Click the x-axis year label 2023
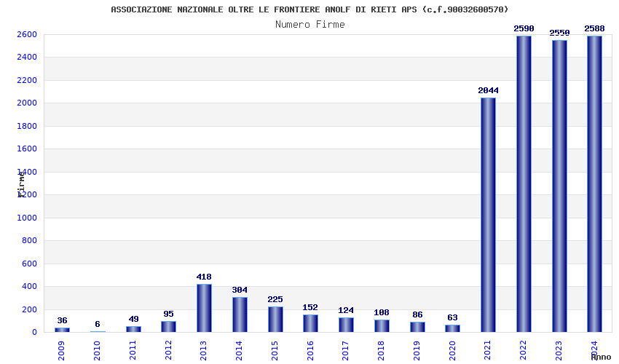Viewport: 619px width, 364px height. (x=559, y=351)
